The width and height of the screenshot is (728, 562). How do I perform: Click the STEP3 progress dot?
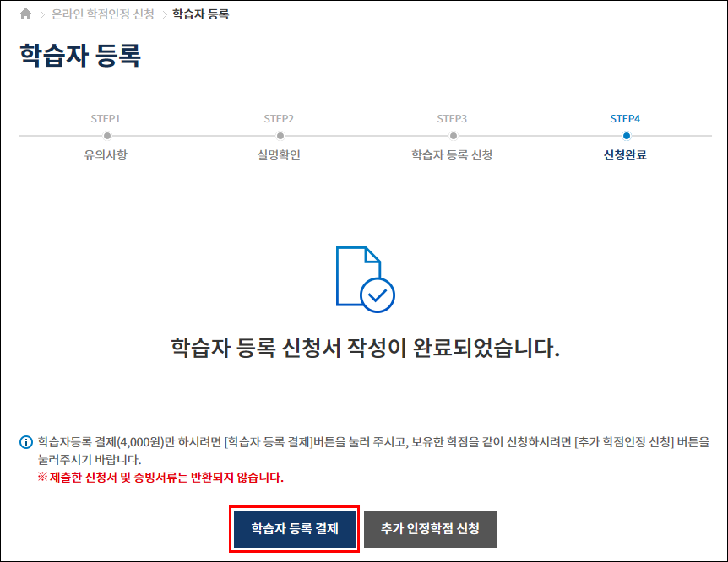click(453, 135)
